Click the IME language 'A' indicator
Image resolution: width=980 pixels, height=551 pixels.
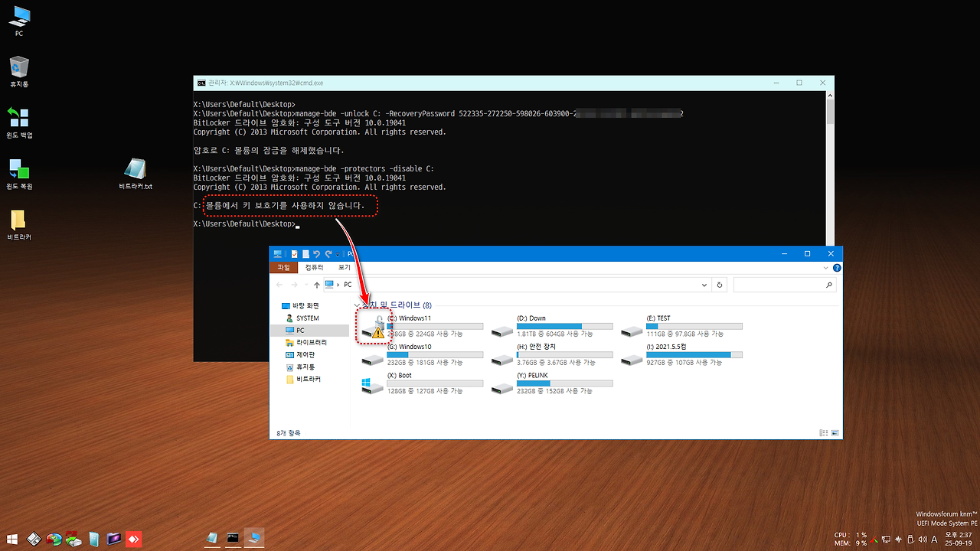pos(934,540)
